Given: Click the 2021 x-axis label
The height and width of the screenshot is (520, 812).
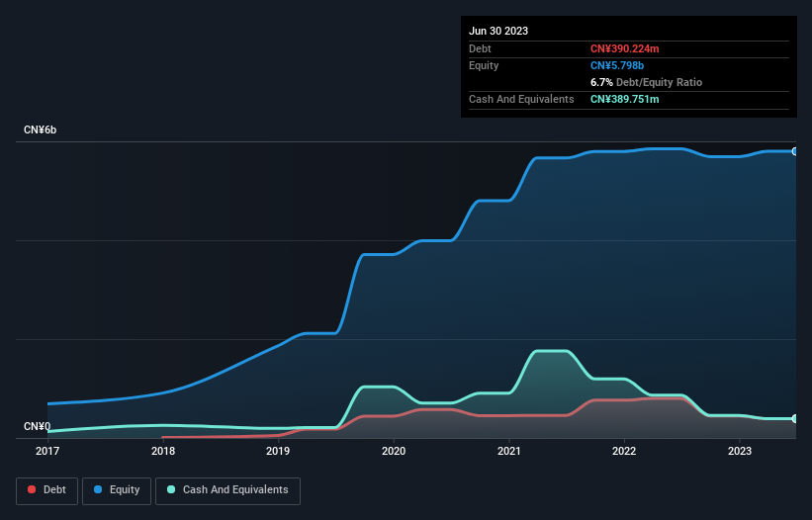Looking at the screenshot, I should (x=509, y=451).
